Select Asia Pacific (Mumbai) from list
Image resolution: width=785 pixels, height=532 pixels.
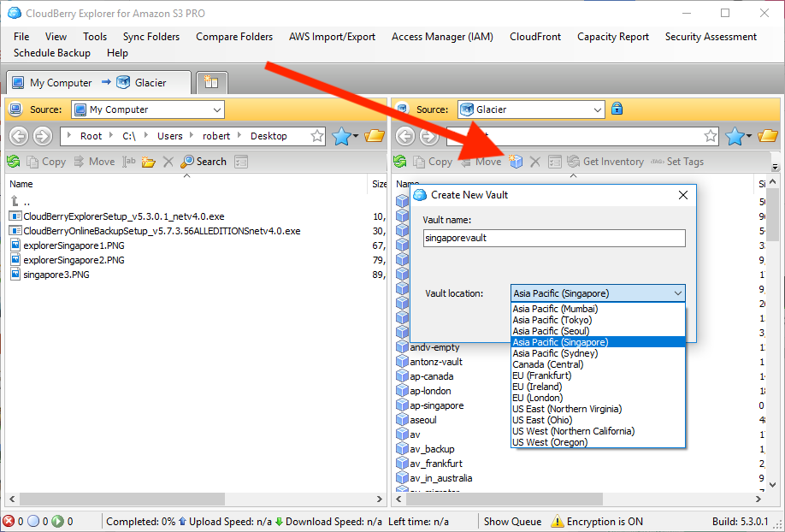click(x=598, y=309)
